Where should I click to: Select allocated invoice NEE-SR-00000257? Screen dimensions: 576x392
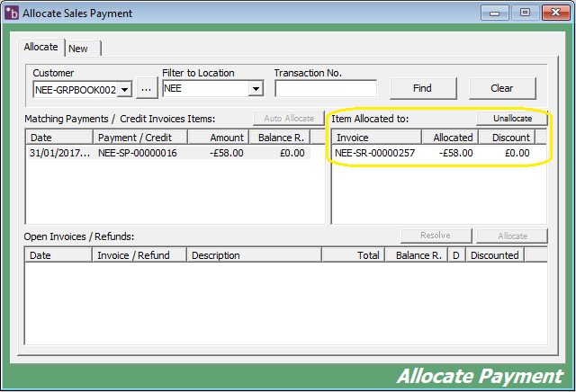pos(374,153)
